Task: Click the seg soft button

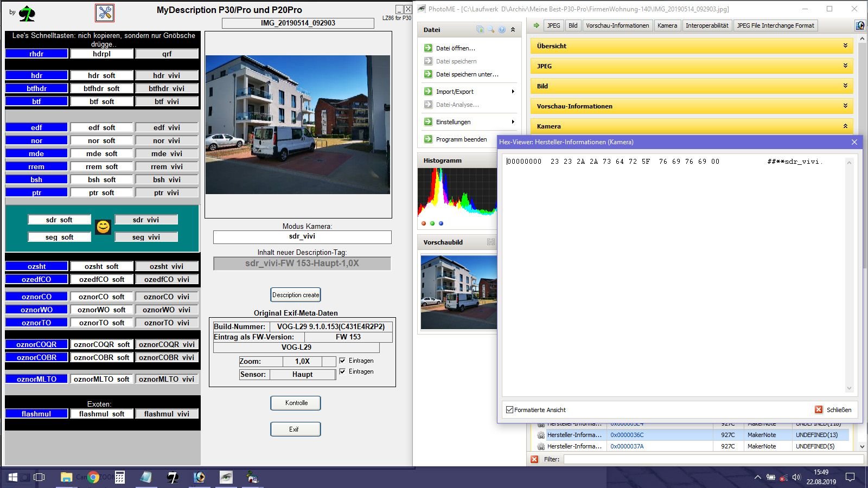Action: (59, 237)
